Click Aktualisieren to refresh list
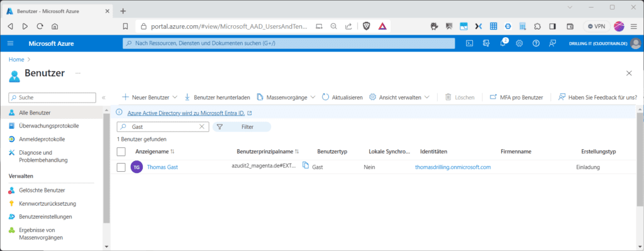Viewport: 644px width, 251px height. (342, 98)
